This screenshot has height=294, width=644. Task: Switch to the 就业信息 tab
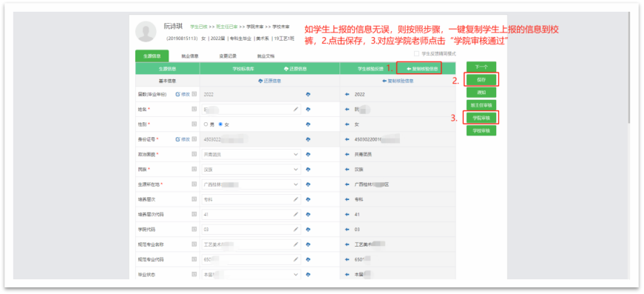coord(190,56)
